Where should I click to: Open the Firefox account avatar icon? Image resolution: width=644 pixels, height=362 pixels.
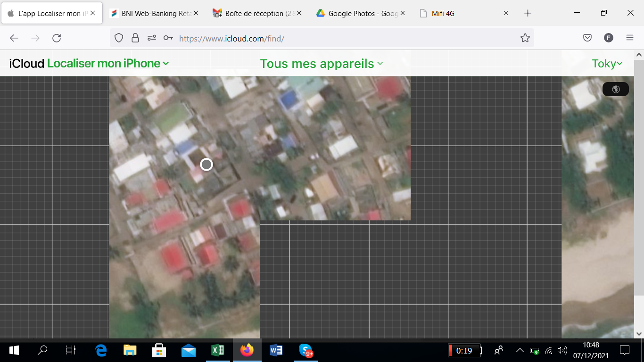tap(608, 38)
